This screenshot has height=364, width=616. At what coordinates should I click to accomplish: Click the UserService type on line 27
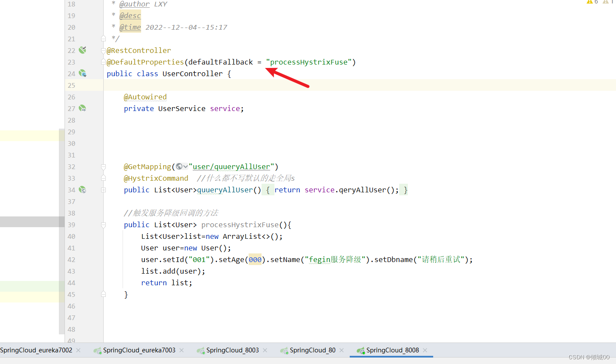click(182, 108)
